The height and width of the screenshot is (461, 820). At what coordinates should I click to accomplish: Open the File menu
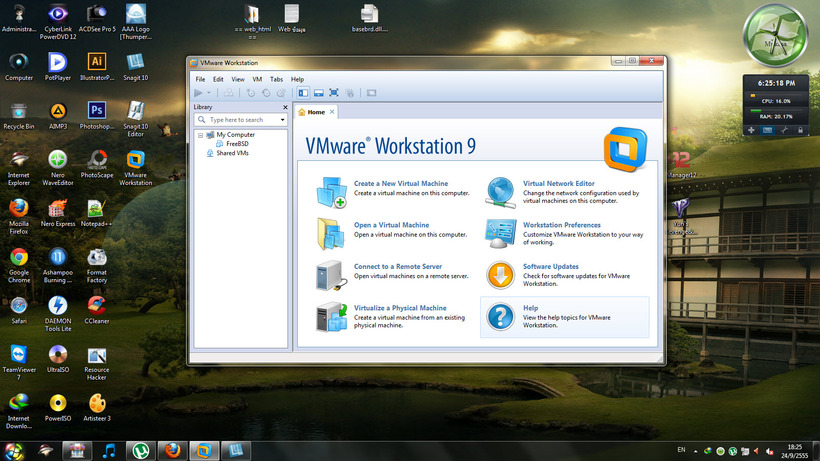coord(200,79)
